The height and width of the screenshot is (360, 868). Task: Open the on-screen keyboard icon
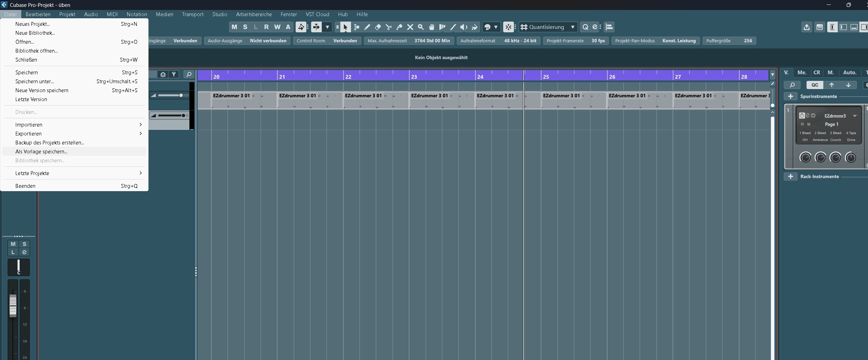(820, 27)
